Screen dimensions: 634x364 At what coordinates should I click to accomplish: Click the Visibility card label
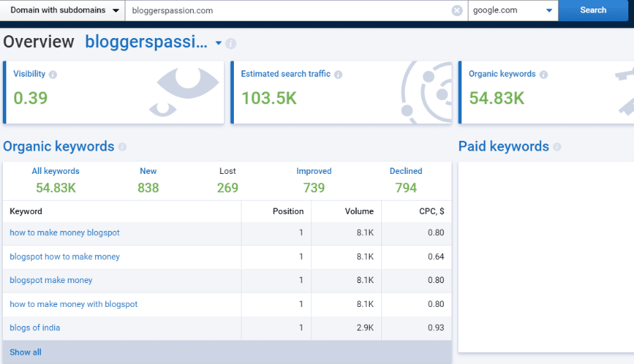click(x=29, y=74)
